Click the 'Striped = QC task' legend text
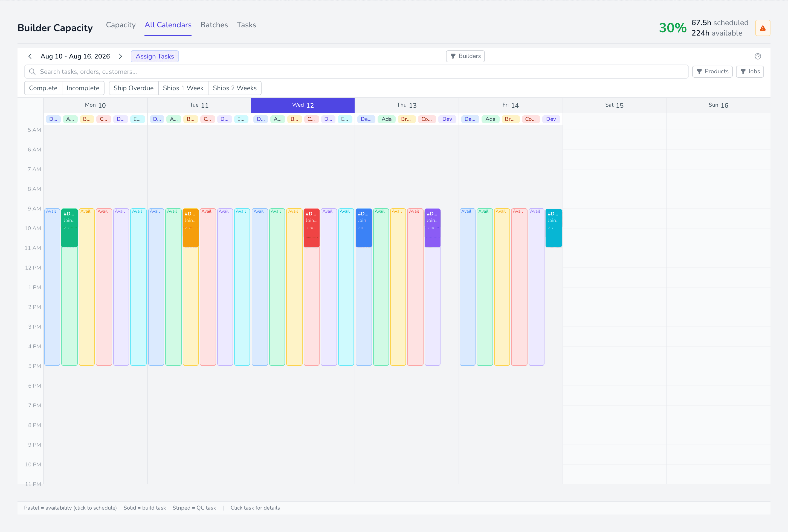The image size is (788, 532). tap(194, 508)
